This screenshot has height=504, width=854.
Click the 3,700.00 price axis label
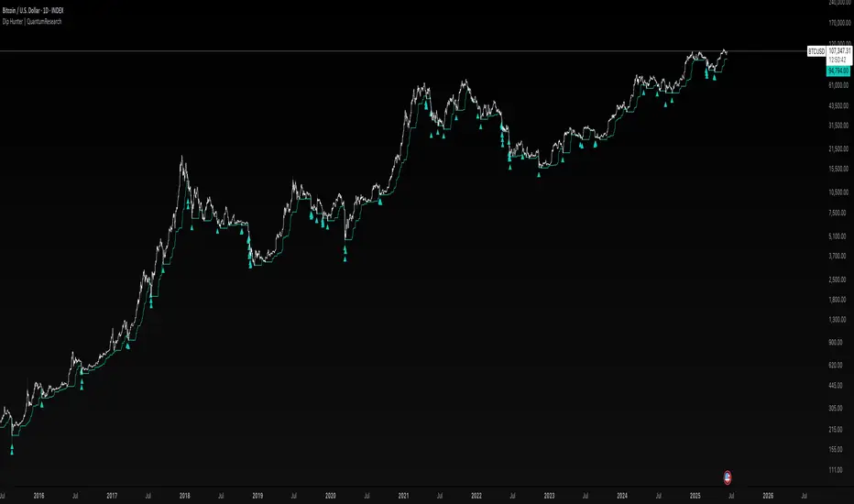(x=838, y=256)
